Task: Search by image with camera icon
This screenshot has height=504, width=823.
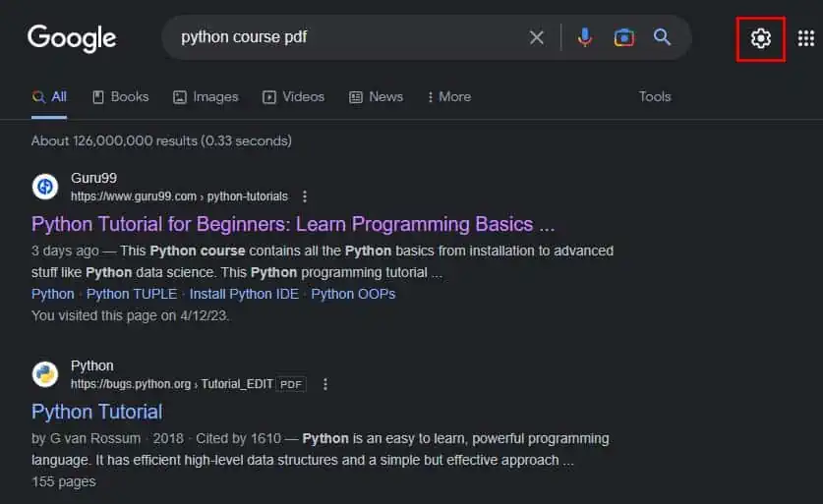Action: click(623, 37)
